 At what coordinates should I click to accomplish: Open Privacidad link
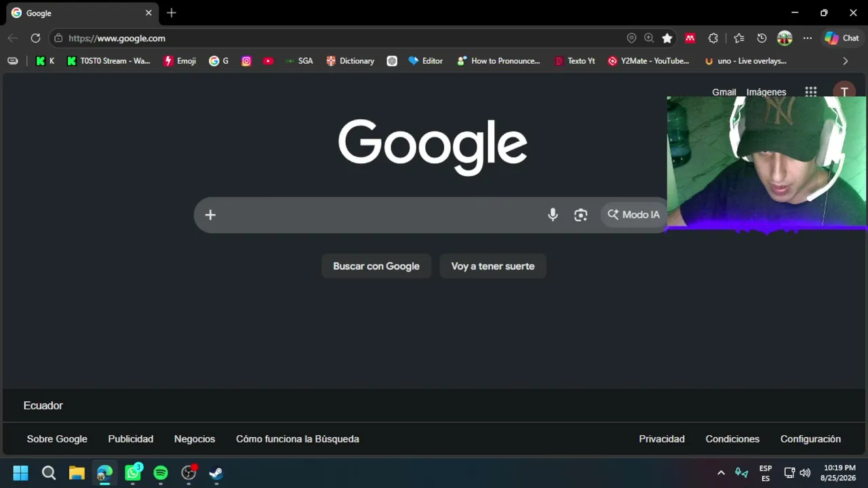tap(662, 439)
